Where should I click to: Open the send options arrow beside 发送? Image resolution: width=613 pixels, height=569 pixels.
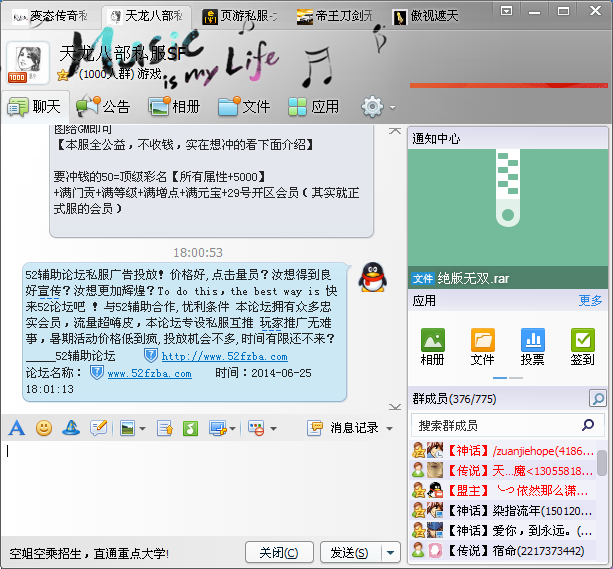391,553
